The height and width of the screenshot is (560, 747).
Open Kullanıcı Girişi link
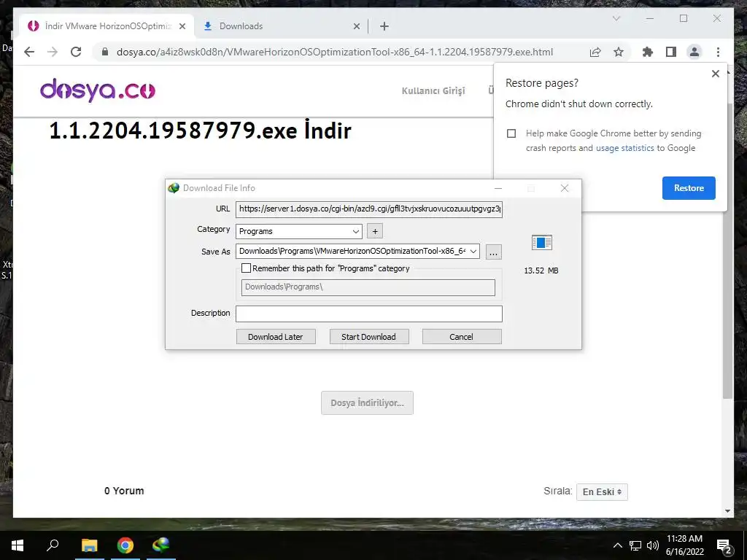433,90
